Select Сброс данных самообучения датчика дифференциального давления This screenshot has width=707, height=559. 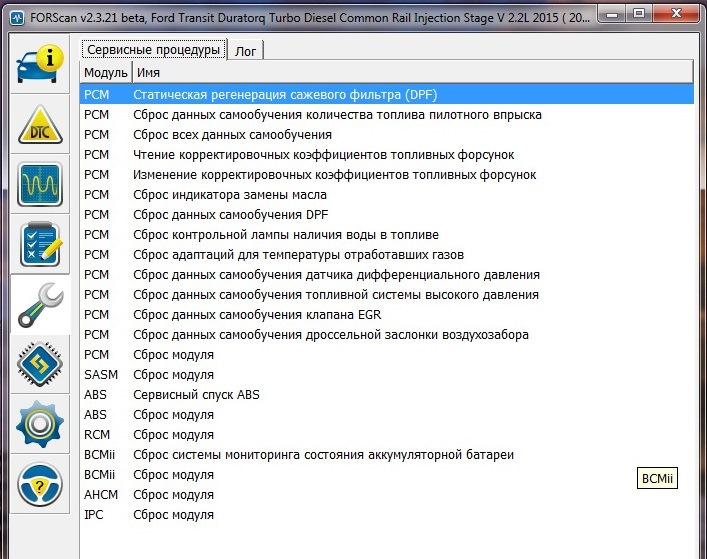point(386,275)
